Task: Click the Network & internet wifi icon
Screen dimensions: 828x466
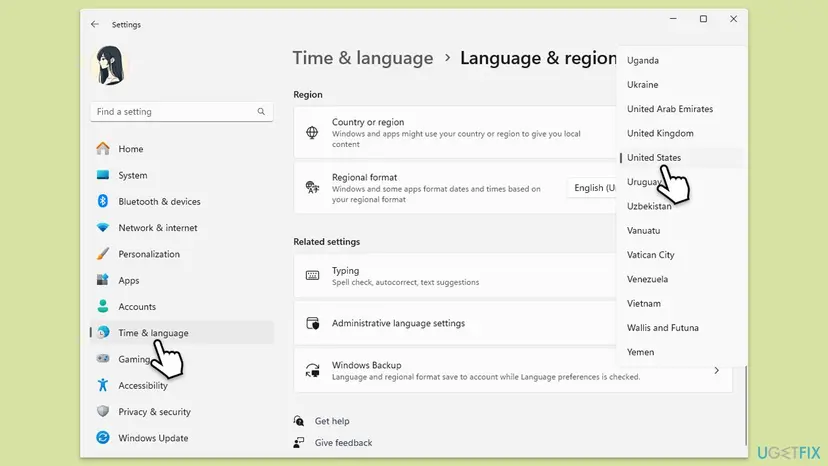Action: (103, 227)
